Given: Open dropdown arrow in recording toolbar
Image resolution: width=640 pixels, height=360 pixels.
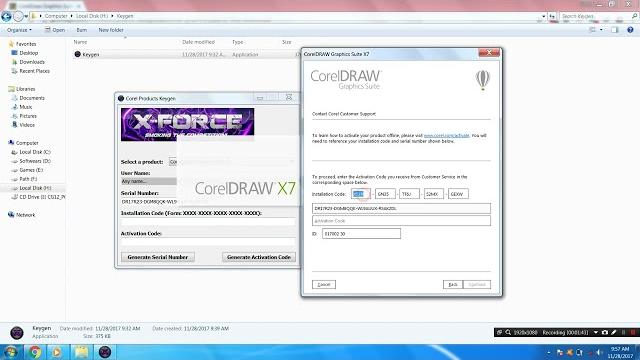Looking at the screenshot, I should pos(596,332).
